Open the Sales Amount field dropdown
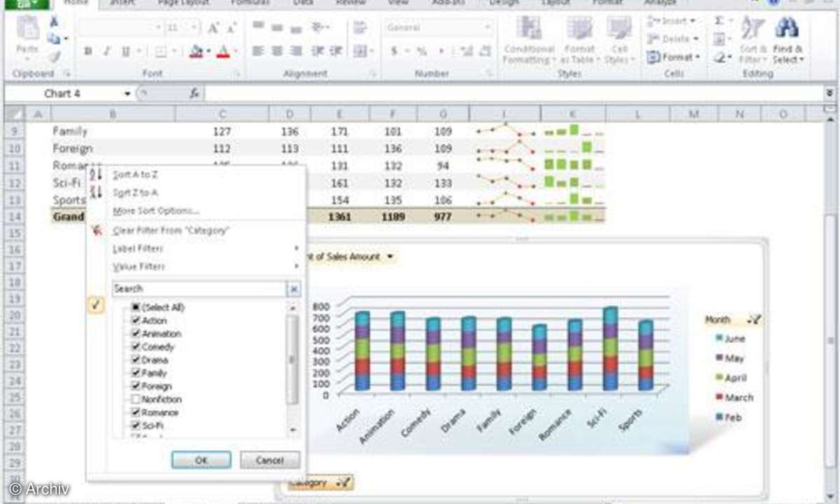 point(390,257)
